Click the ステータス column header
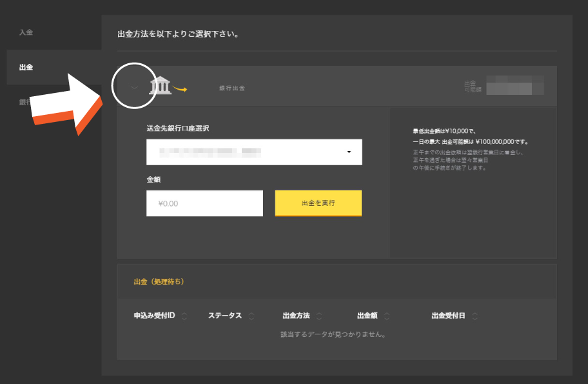Screen dimensions: 588x384 tap(224, 316)
